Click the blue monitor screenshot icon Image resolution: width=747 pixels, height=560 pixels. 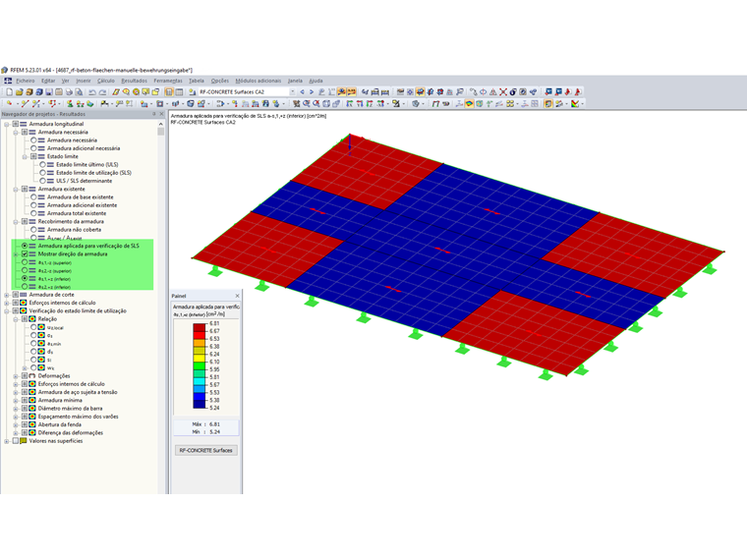pos(548,92)
